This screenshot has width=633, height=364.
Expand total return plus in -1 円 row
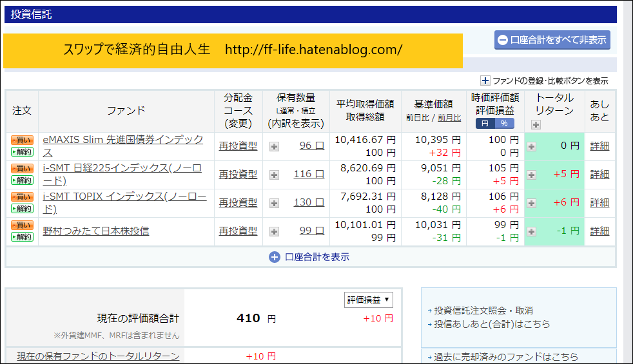coord(531,231)
